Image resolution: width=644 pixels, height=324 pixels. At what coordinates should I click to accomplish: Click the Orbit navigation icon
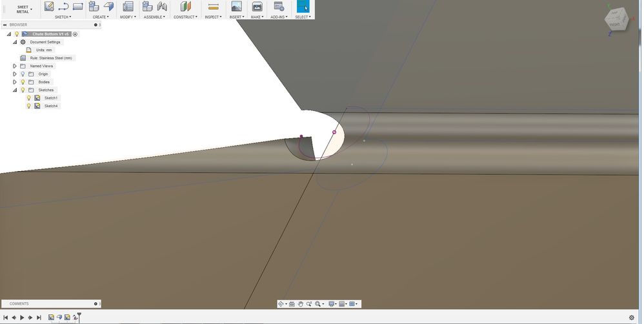coord(281,304)
